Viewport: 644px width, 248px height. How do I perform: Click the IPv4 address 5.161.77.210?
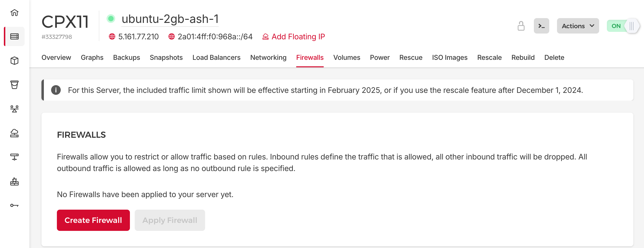click(138, 36)
